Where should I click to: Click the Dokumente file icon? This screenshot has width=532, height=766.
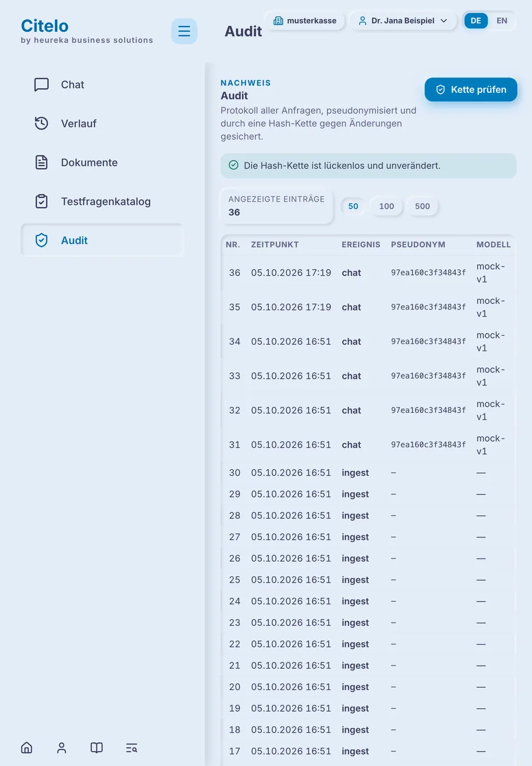pyautogui.click(x=41, y=163)
